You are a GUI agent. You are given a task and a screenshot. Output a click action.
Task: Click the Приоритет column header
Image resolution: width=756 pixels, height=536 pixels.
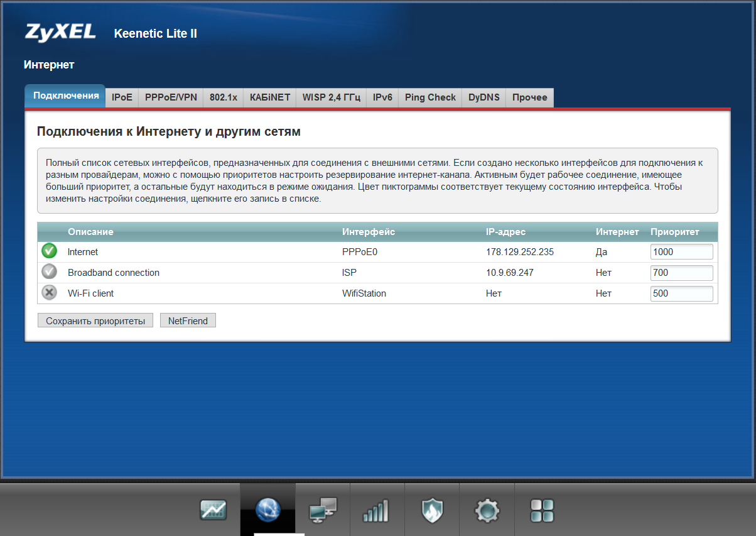[675, 232]
